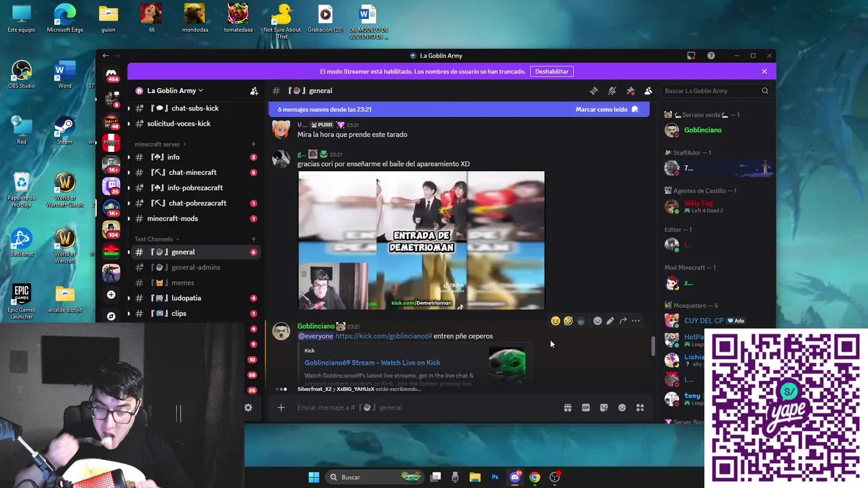
Task: Toggle member list icon in header
Action: coord(648,91)
